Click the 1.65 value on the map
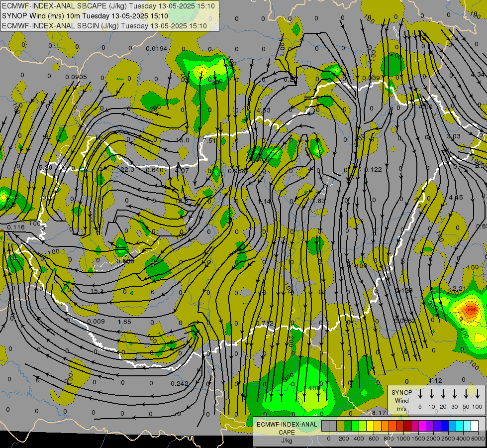The image size is (487, 448). (124, 322)
